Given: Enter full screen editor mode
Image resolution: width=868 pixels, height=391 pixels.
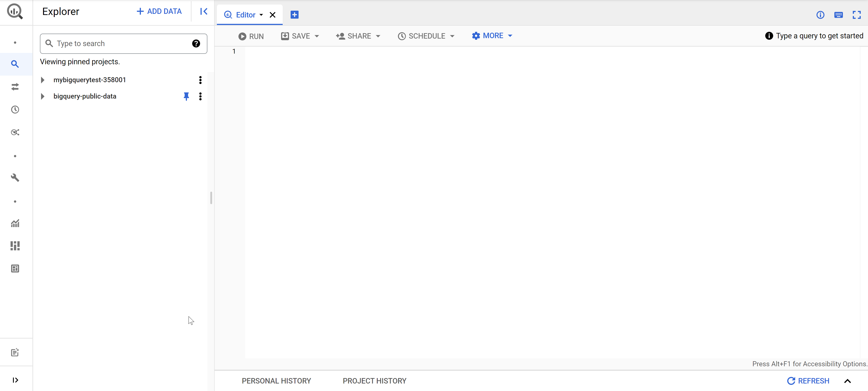Looking at the screenshot, I should (857, 15).
